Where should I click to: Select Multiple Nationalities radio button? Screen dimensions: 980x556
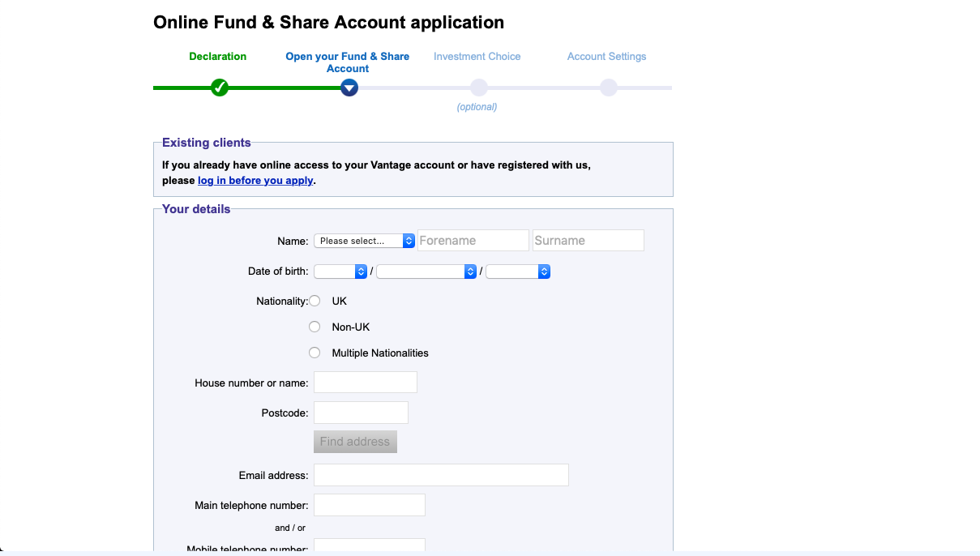pos(315,353)
